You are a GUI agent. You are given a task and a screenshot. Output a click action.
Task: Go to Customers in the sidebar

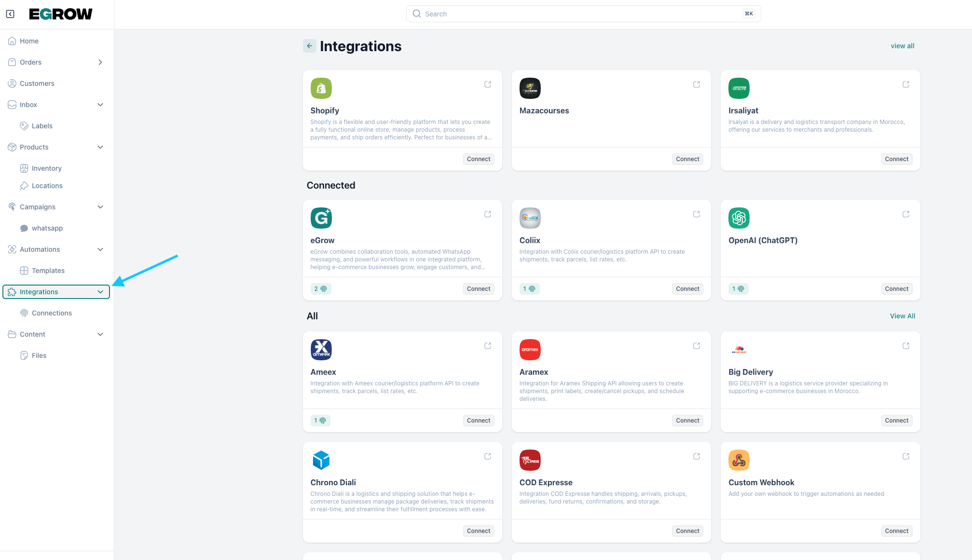(x=37, y=83)
